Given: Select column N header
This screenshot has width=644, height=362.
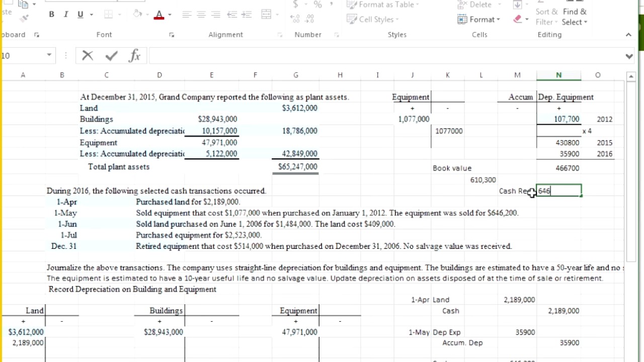Looking at the screenshot, I should [x=558, y=75].
